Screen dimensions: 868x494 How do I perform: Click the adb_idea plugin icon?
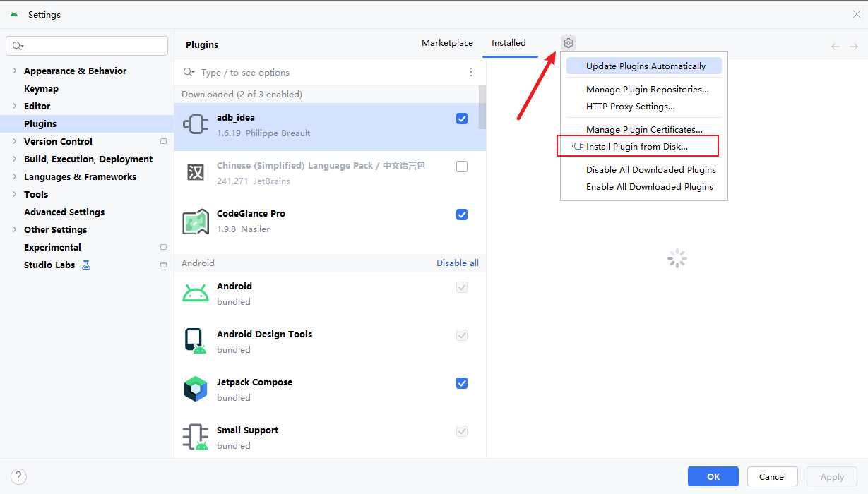point(196,125)
